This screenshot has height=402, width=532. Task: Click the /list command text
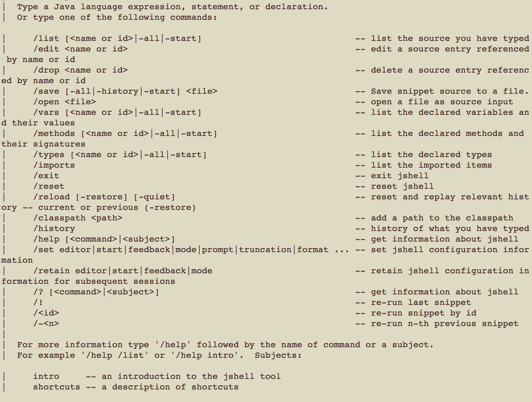(46, 39)
